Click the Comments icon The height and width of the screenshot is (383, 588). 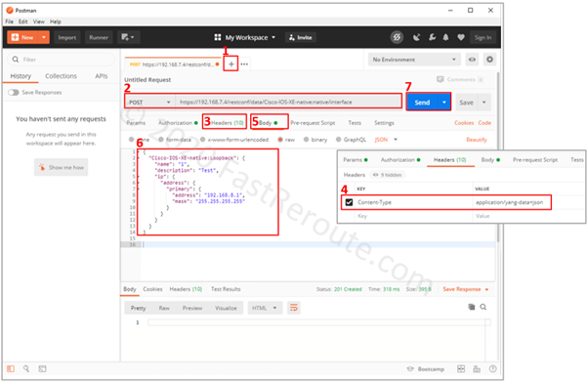tap(441, 79)
